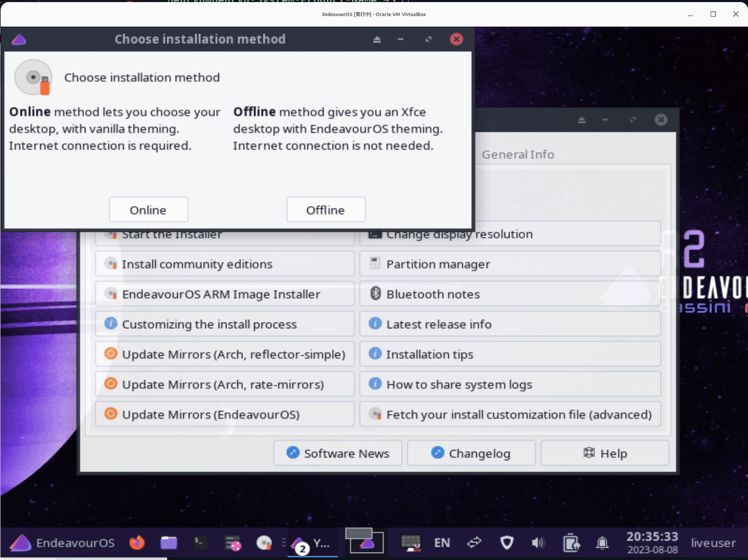Screen dimensions: 748x560
Task: Click info icon beside Customizing the install process
Action: 111,324
